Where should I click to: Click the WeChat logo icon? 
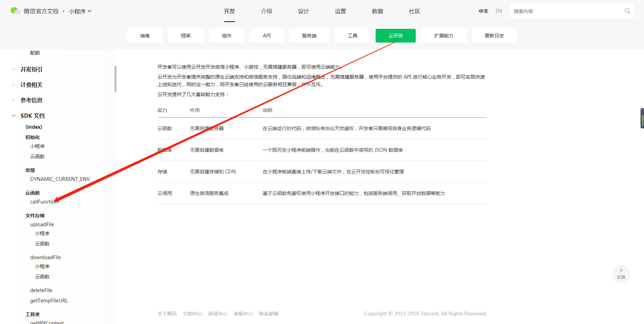coord(15,11)
